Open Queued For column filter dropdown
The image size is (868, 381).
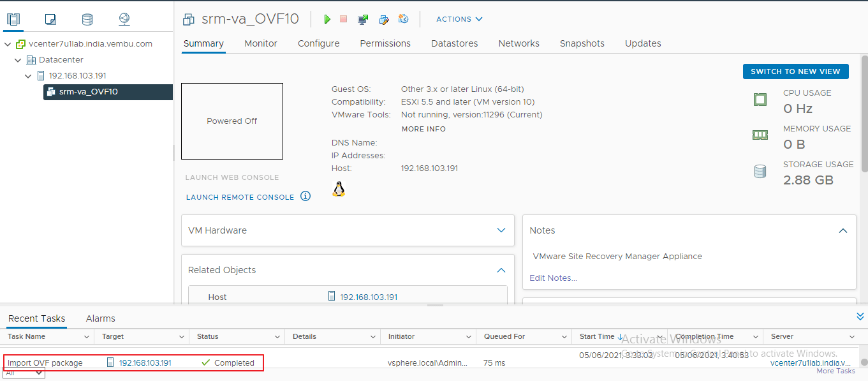click(x=564, y=337)
